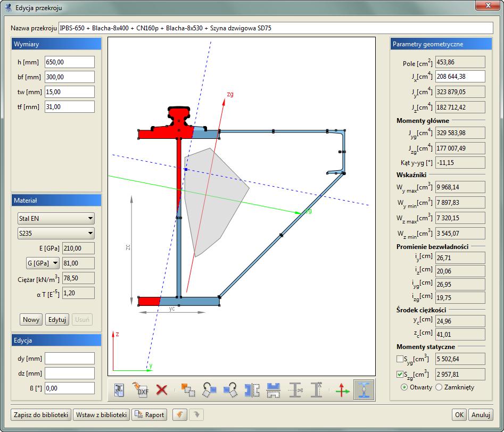Click the disabled Usuń button

[x=82, y=320]
